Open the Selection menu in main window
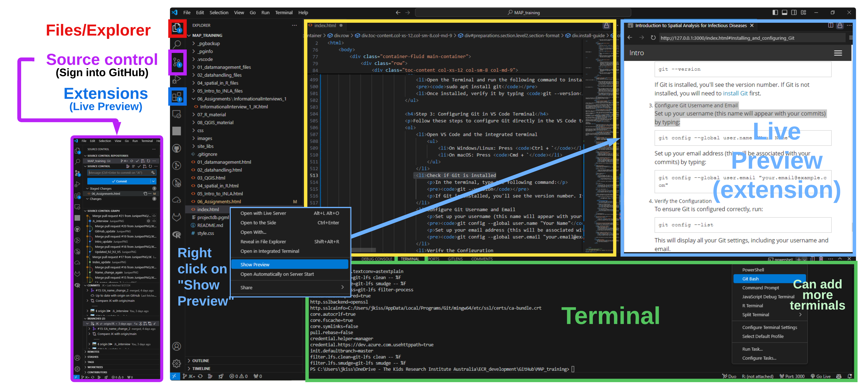 coord(219,12)
